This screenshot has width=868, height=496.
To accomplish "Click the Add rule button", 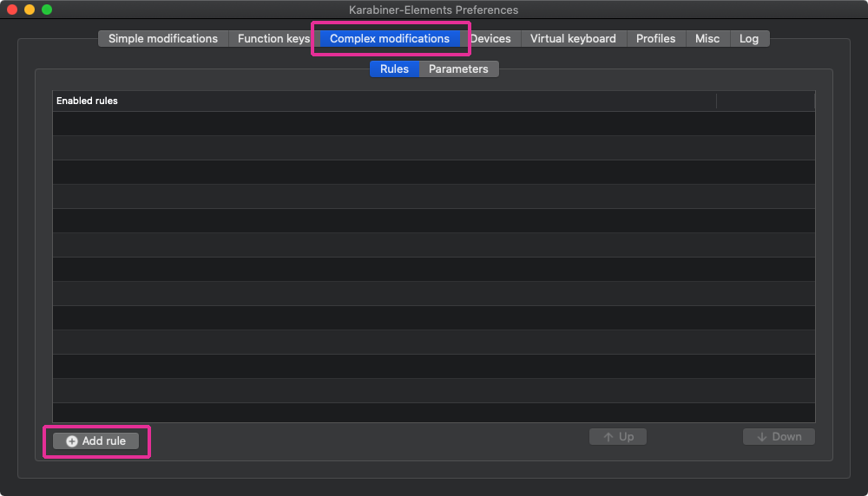I will 95,441.
